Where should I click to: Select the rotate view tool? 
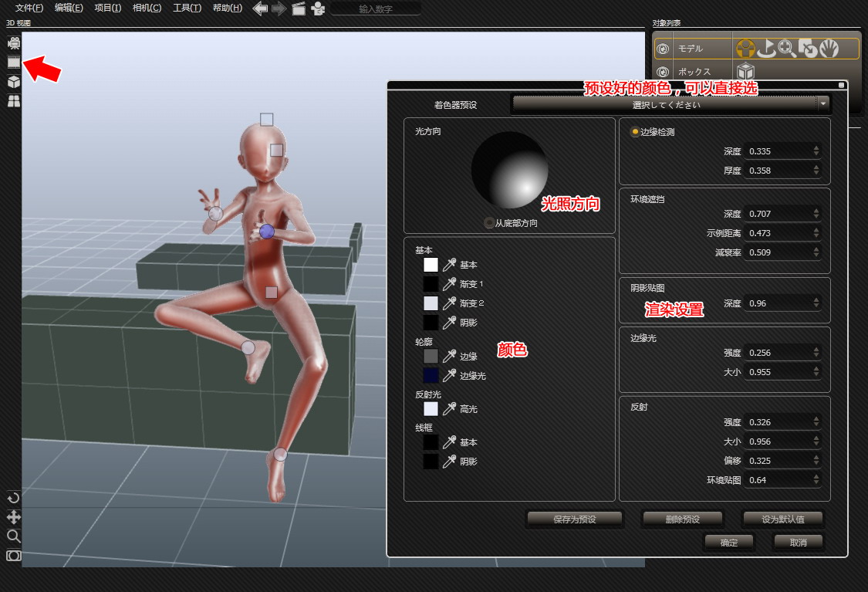(14, 498)
